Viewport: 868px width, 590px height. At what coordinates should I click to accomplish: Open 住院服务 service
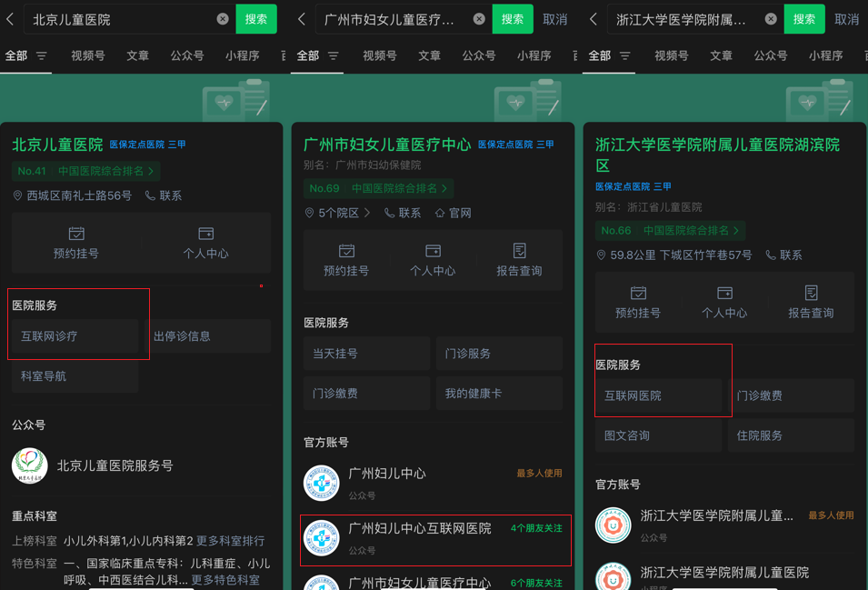pyautogui.click(x=791, y=435)
